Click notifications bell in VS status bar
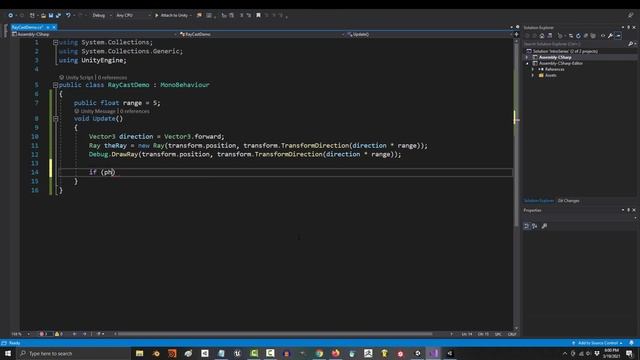Screen dimensions: 640x360 tap(631, 343)
